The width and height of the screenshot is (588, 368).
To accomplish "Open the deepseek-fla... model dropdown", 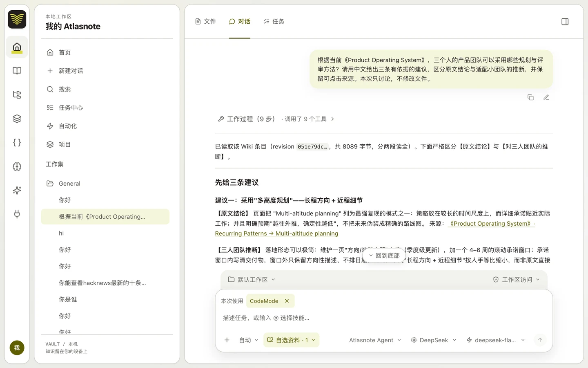I will pos(495,340).
